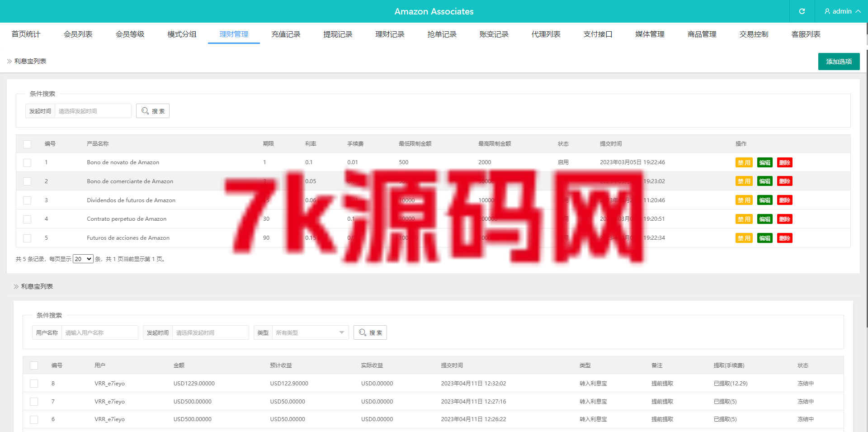Edit product Dividendos de futuros de Amazon

tap(765, 200)
